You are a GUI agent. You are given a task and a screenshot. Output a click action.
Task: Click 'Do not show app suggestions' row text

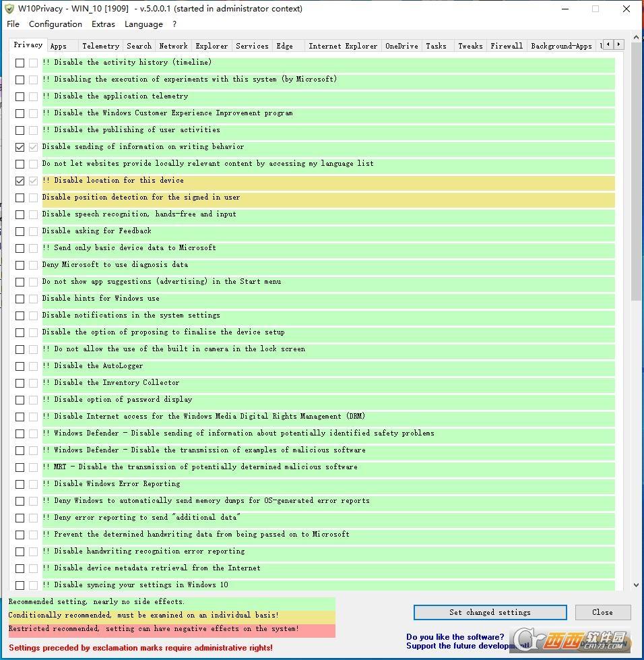point(162,281)
